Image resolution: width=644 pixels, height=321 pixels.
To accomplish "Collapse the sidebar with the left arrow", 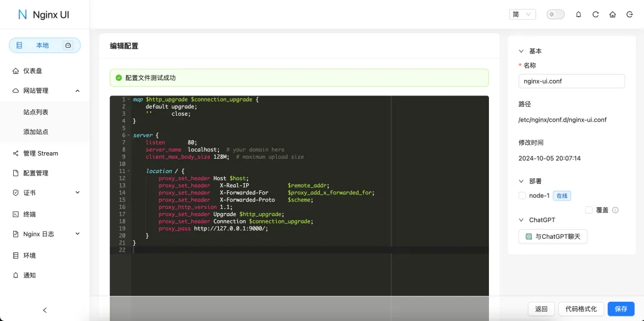I will pos(45,310).
